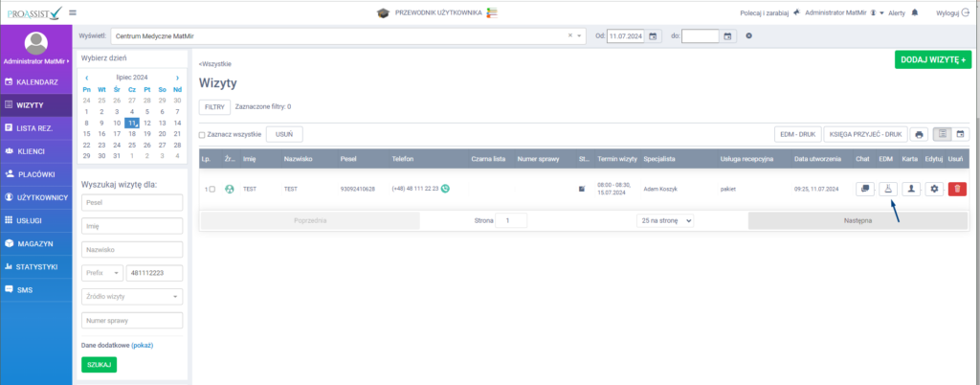Select the checkbox for visit row 1
980x385 pixels.
click(x=212, y=189)
